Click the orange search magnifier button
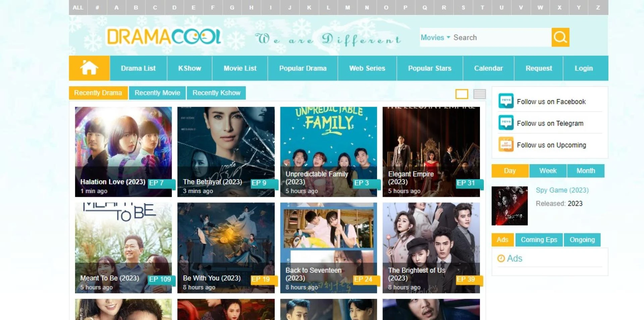 point(560,37)
